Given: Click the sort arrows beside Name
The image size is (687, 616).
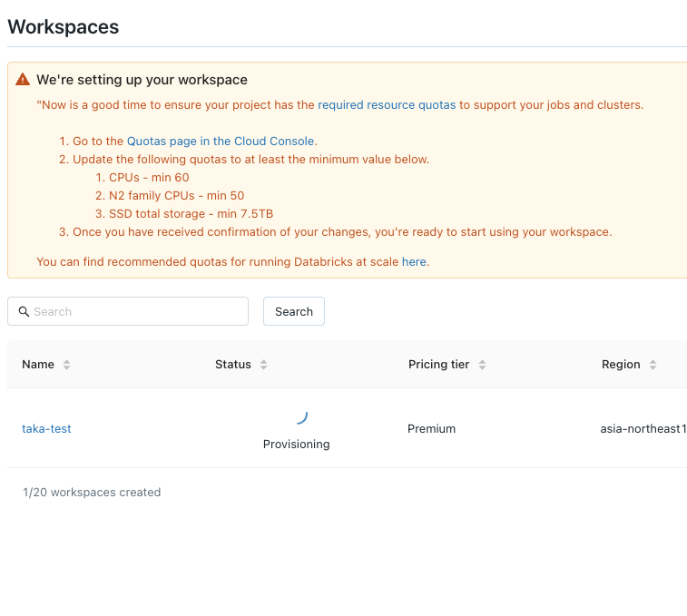Looking at the screenshot, I should tap(66, 365).
